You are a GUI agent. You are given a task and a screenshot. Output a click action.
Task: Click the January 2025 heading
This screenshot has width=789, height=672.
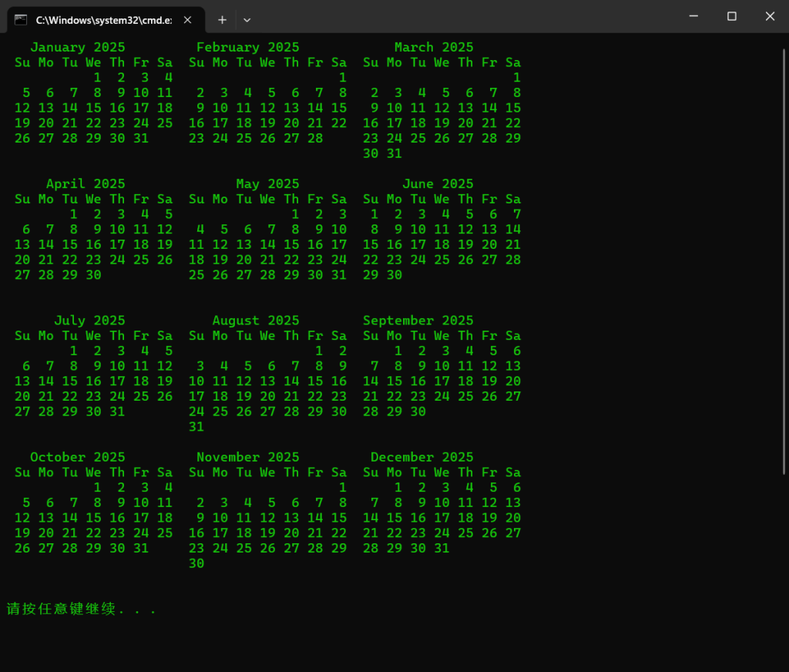pyautogui.click(x=78, y=47)
